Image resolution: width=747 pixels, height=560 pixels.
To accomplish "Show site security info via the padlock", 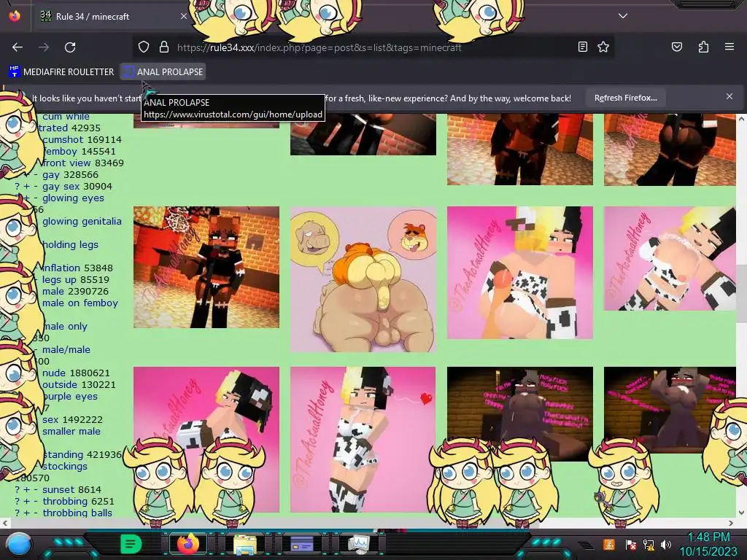I will click(x=164, y=47).
